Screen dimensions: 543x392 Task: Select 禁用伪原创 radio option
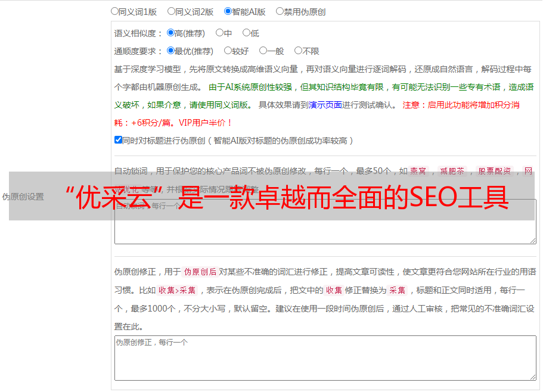[x=280, y=11]
